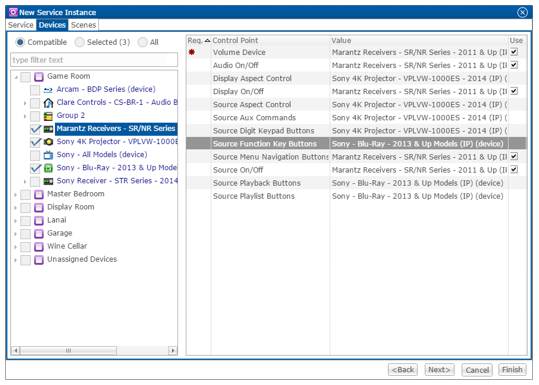
Task: Click the type filter text field
Action: (94, 60)
